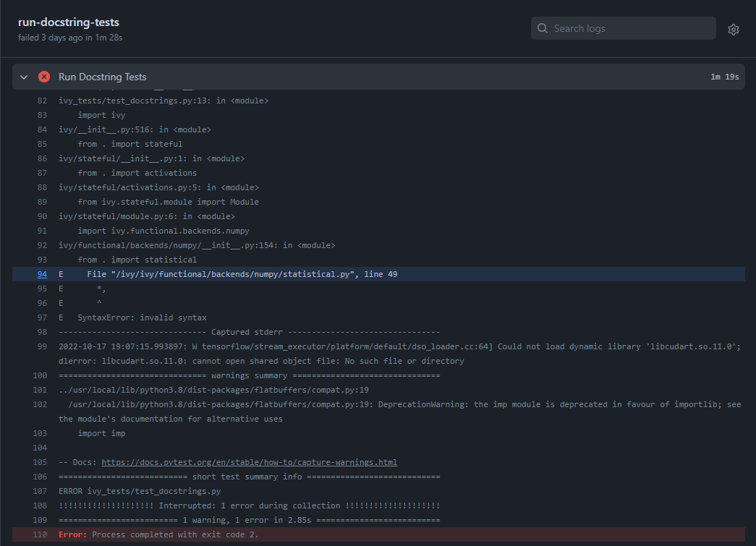Click 'from ivy.stateful.module import Module' line
Screen dimensions: 756x546
tap(169, 202)
